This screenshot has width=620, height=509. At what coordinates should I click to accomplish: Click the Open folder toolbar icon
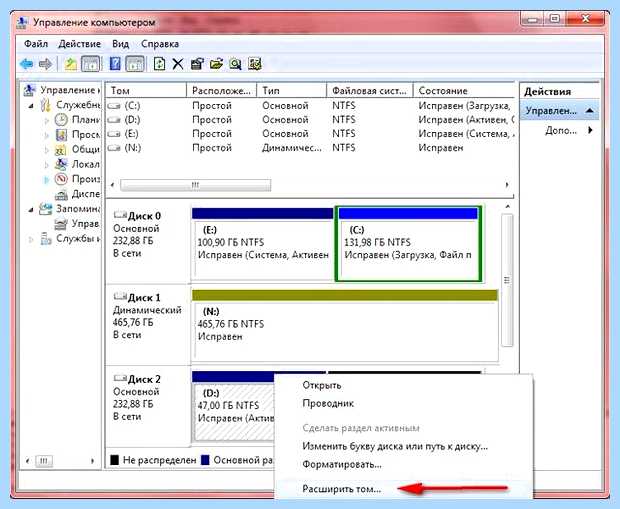[216, 64]
